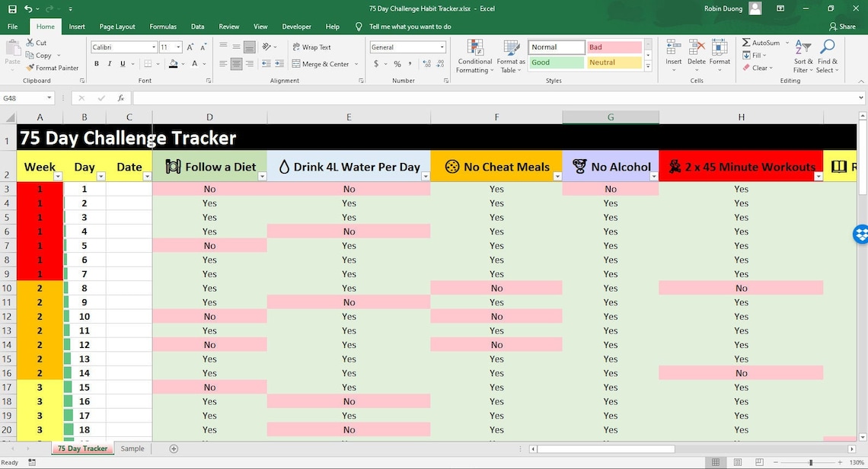Switch to the Formulas tab
The height and width of the screenshot is (469, 868).
pos(163,27)
